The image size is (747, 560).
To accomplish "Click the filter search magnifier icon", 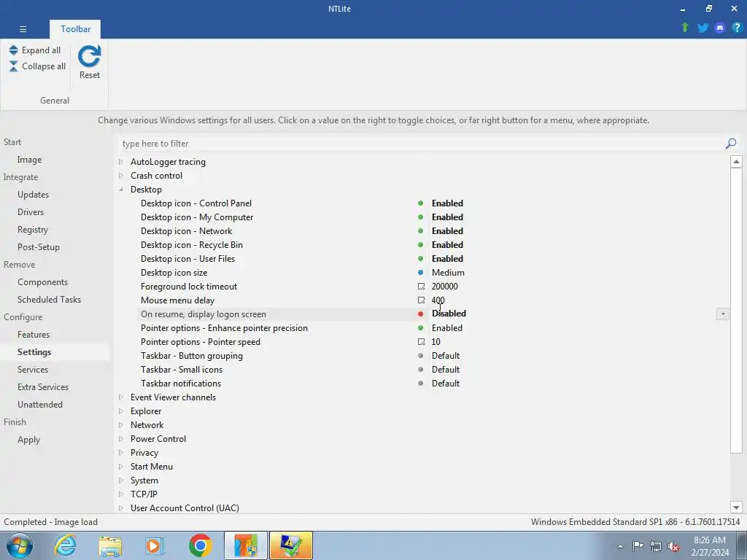I will (x=731, y=144).
